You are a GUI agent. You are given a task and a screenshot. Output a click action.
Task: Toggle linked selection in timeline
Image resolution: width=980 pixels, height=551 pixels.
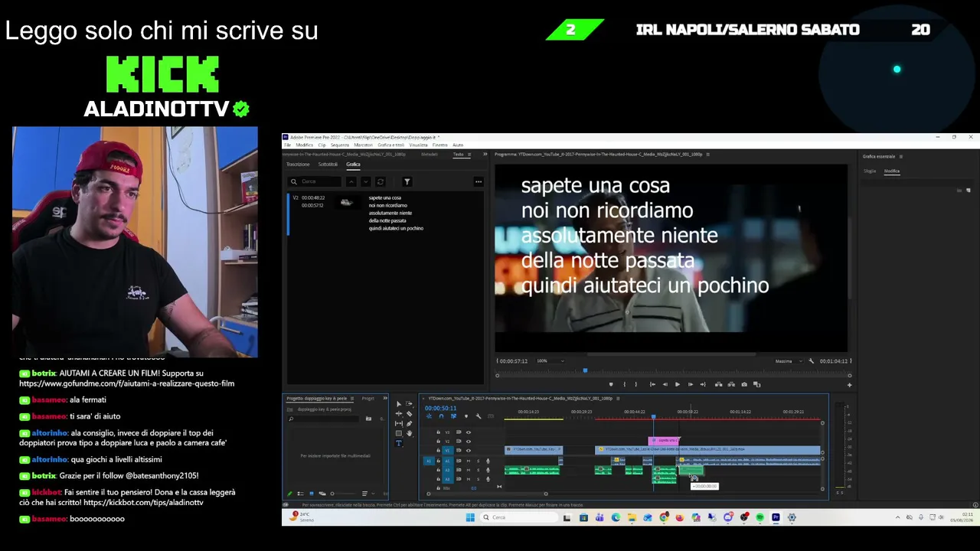[x=453, y=416]
